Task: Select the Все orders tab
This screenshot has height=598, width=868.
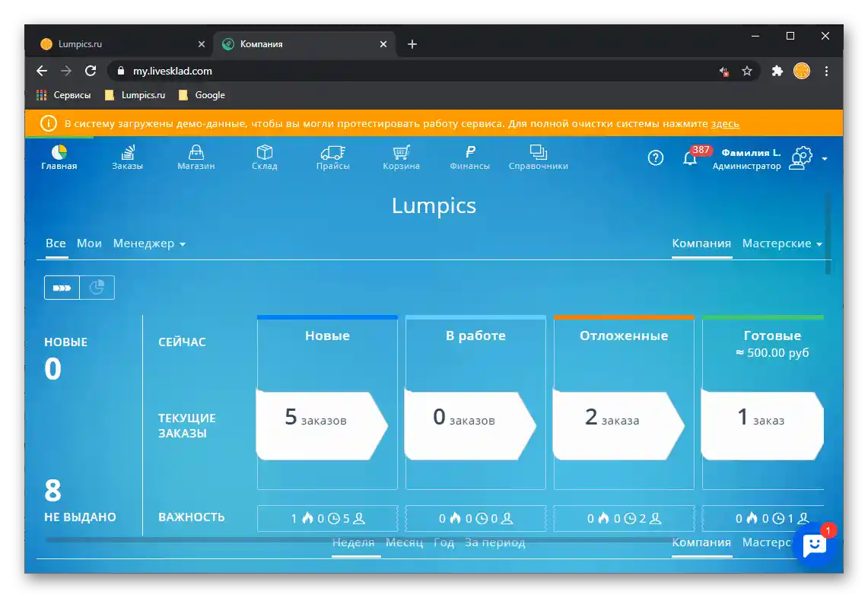Action: [56, 243]
